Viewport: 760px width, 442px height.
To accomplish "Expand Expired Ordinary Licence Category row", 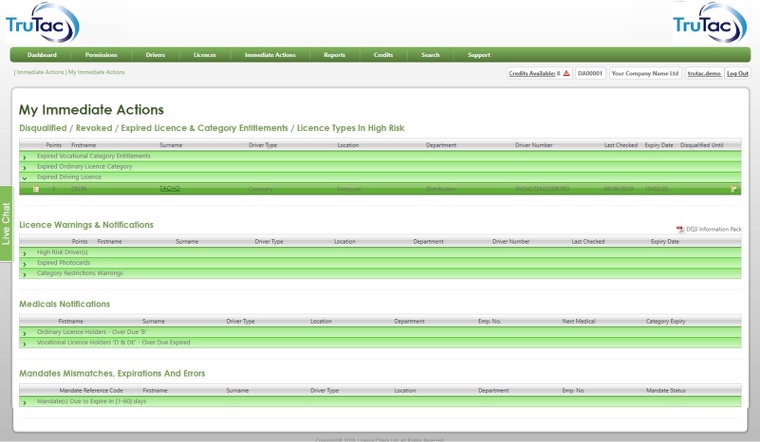I will 25,167.
